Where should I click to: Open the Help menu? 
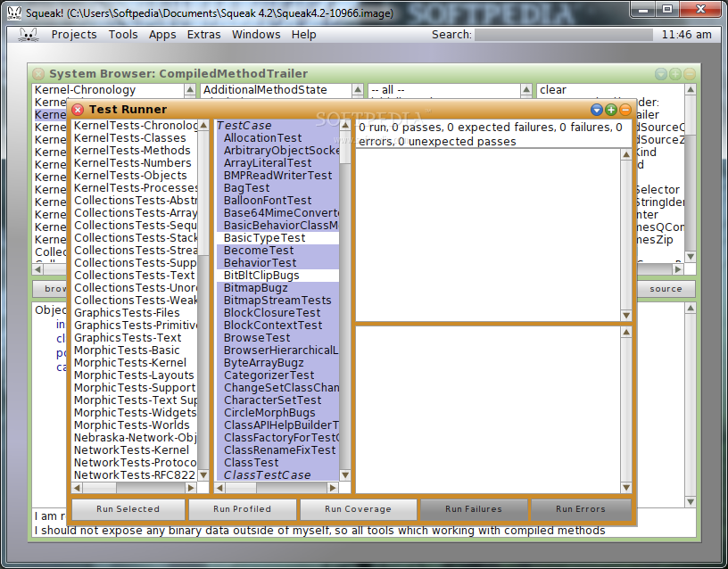pos(303,35)
